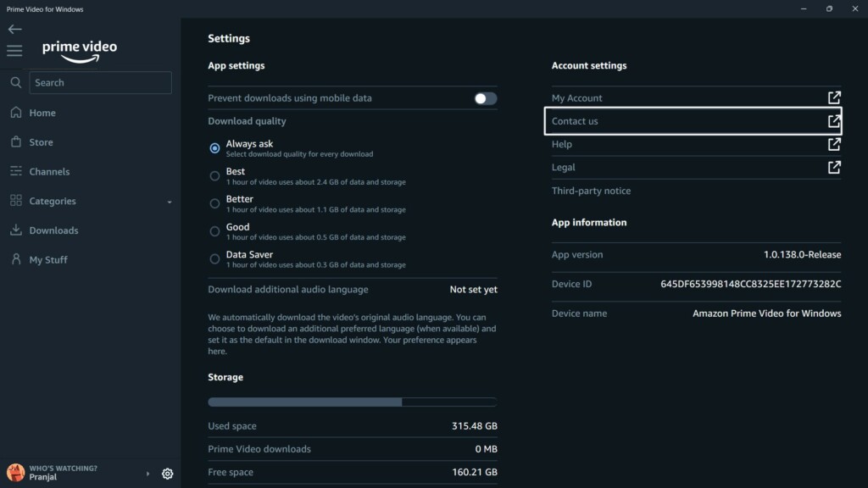868x488 pixels.
Task: Click the Legal external link icon
Action: click(x=834, y=168)
